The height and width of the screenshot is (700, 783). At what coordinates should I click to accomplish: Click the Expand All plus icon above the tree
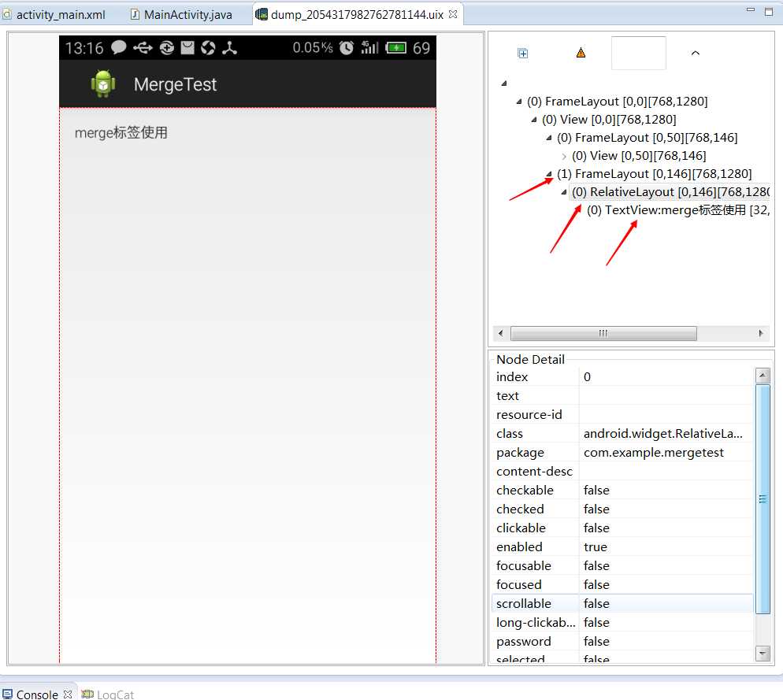click(x=523, y=53)
